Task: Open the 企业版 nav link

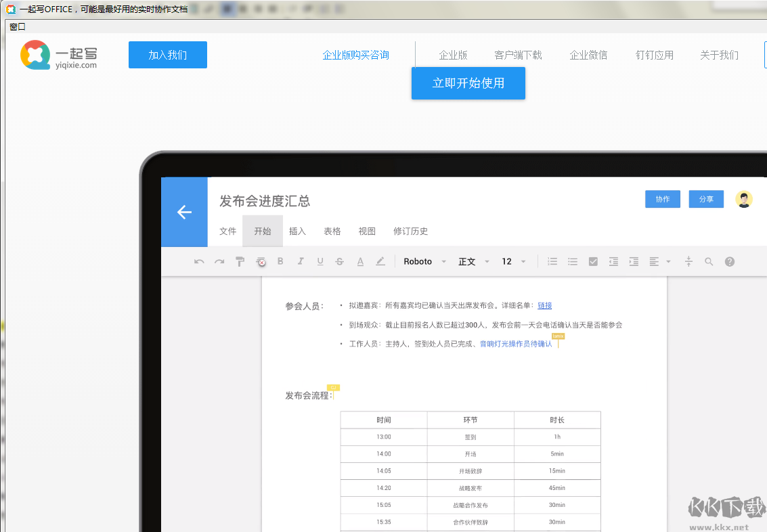Action: point(453,55)
